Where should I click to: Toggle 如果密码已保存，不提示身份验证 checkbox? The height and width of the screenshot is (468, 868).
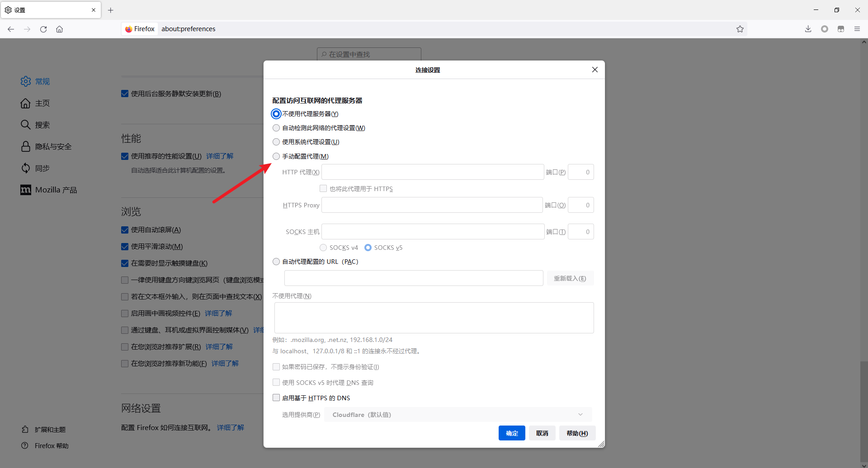(276, 367)
